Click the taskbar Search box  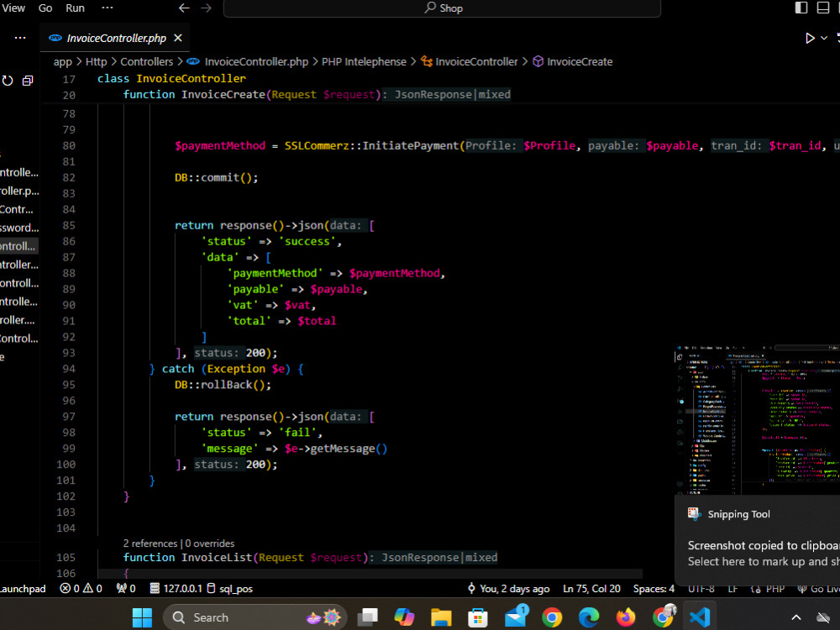pos(255,617)
